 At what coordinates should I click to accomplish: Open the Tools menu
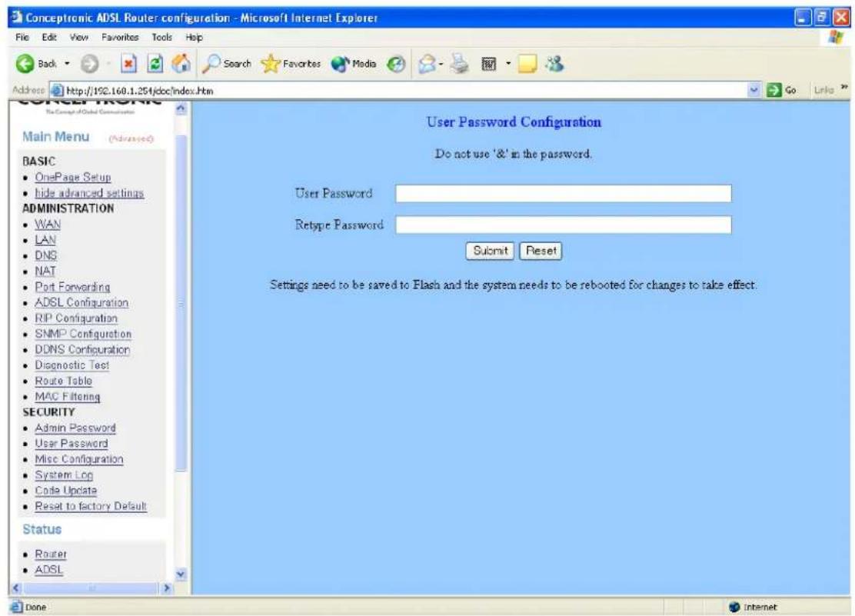coord(162,37)
